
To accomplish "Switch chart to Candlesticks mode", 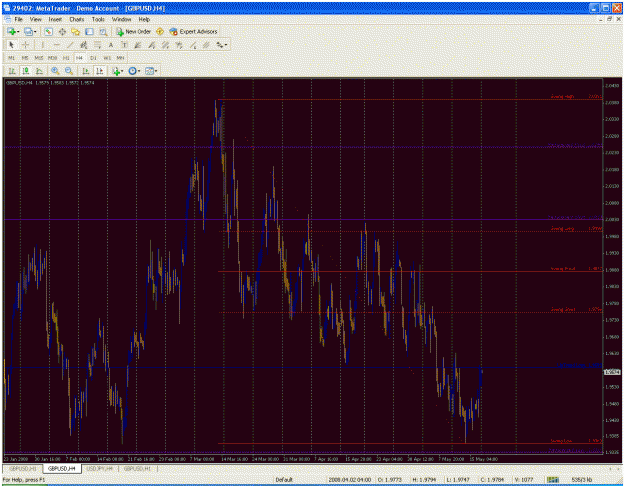I will point(26,71).
